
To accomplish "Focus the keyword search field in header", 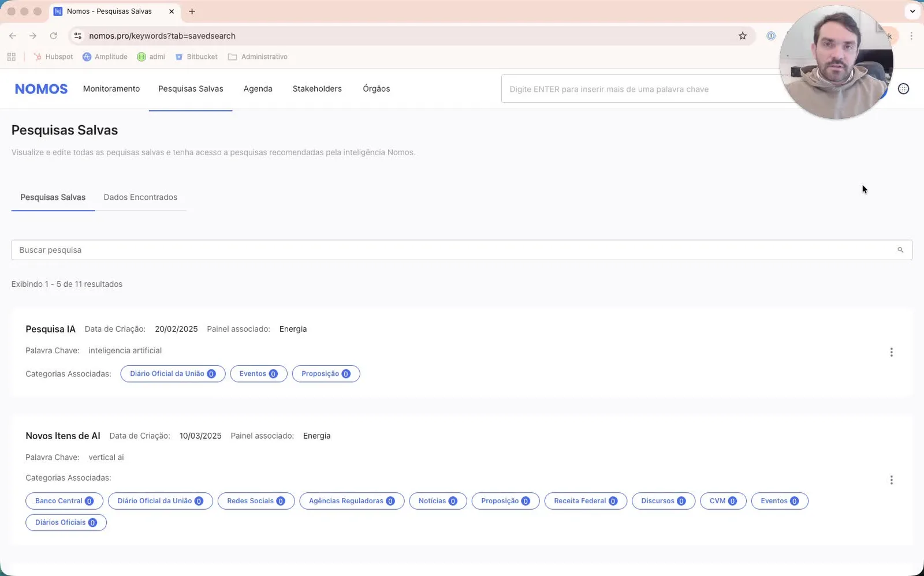I will pyautogui.click(x=641, y=89).
